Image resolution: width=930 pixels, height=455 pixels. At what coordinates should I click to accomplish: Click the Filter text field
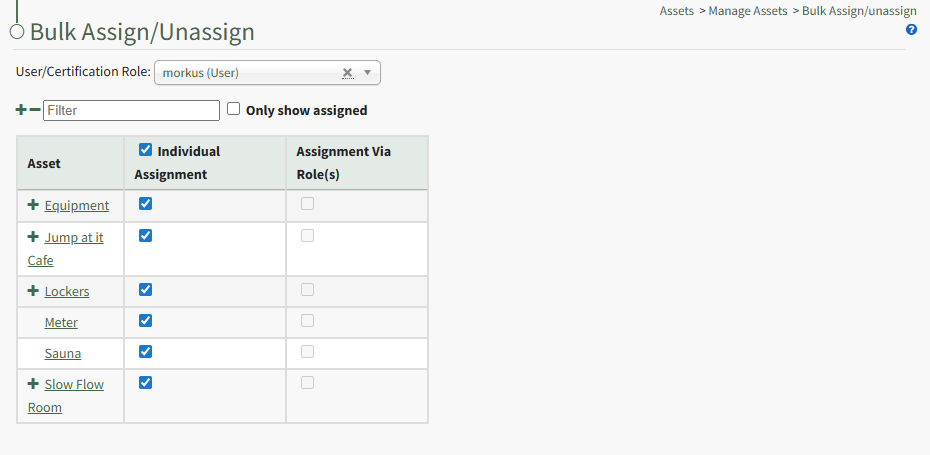coord(131,110)
